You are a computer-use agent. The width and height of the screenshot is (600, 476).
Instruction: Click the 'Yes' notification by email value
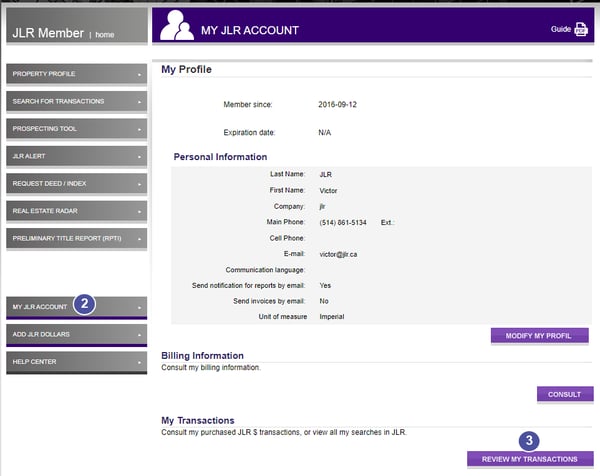pyautogui.click(x=325, y=285)
